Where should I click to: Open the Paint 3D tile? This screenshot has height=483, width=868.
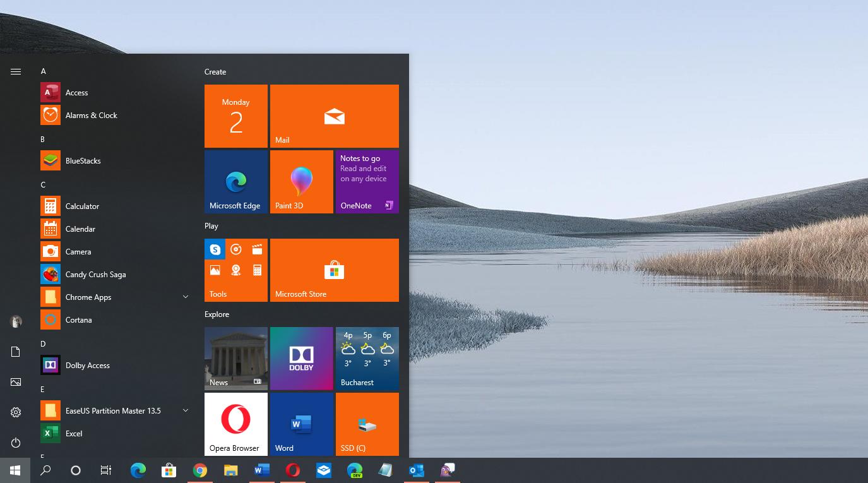click(302, 182)
